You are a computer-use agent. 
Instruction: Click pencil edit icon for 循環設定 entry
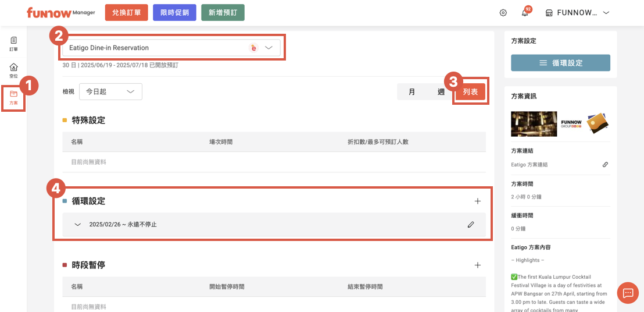pos(471,224)
